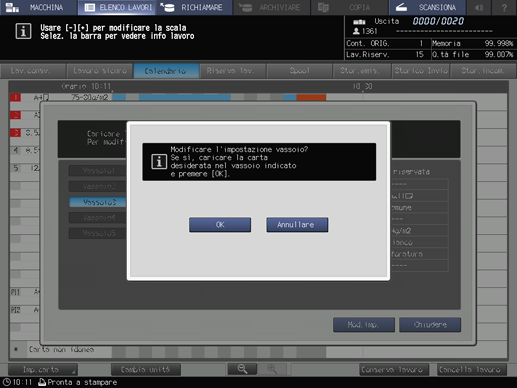517x388 pixels.
Task: Select the Calendario sub-tab
Action: pyautogui.click(x=166, y=71)
